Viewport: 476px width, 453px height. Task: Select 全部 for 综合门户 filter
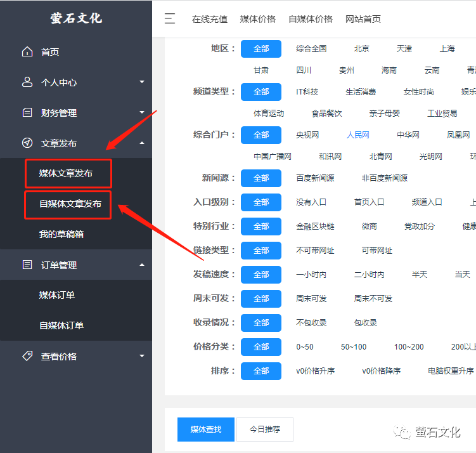(261, 135)
